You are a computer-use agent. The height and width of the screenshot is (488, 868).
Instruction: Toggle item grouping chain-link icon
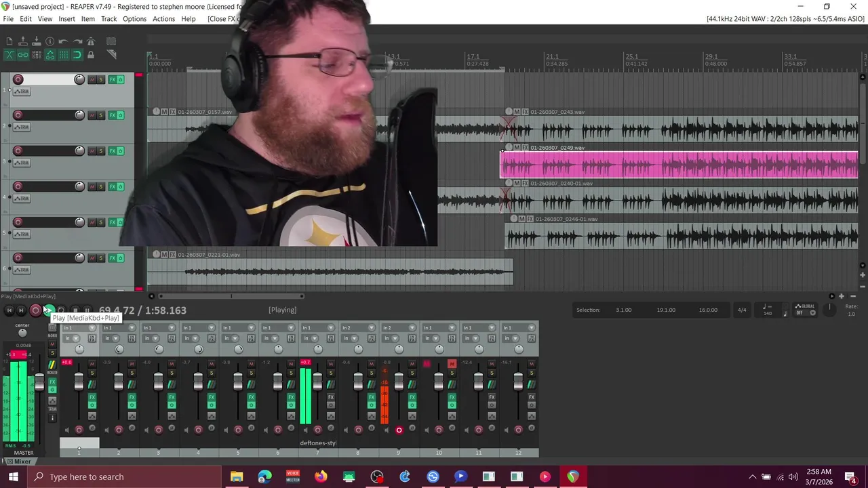pyautogui.click(x=23, y=55)
